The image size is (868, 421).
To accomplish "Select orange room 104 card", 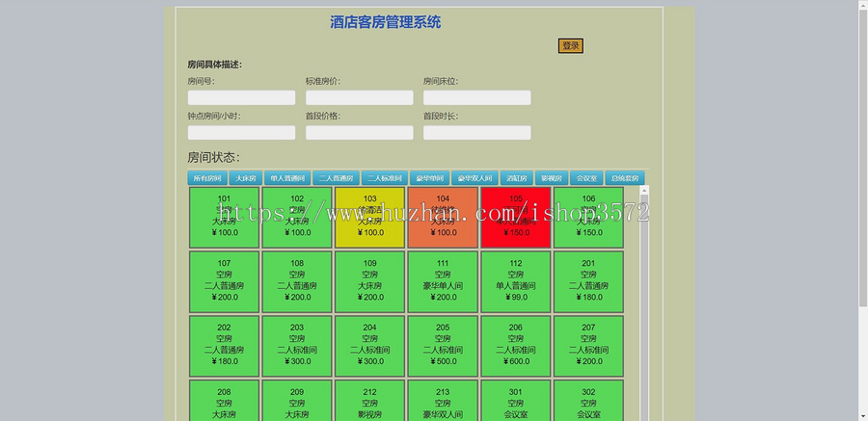I will coord(443,218).
